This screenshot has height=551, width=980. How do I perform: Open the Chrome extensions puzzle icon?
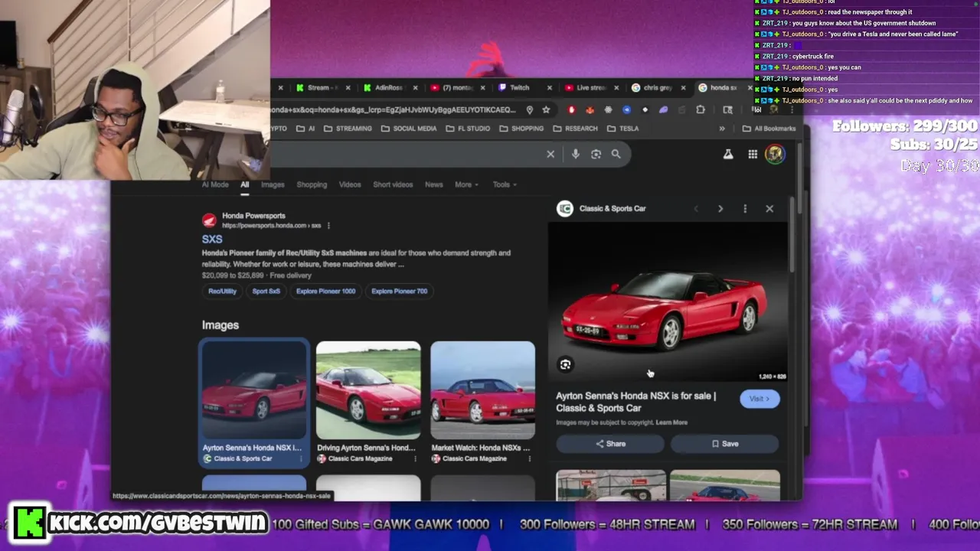[700, 110]
